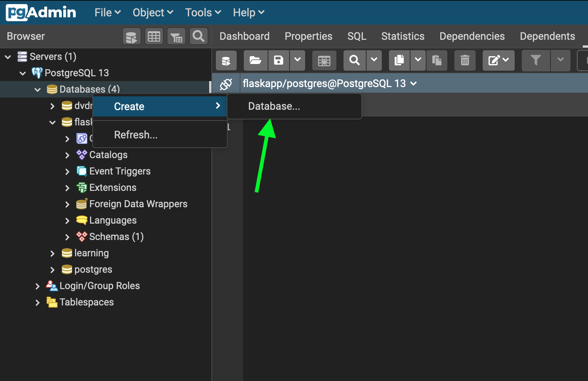
Task: Switch to the Dependents tab
Action: [547, 36]
